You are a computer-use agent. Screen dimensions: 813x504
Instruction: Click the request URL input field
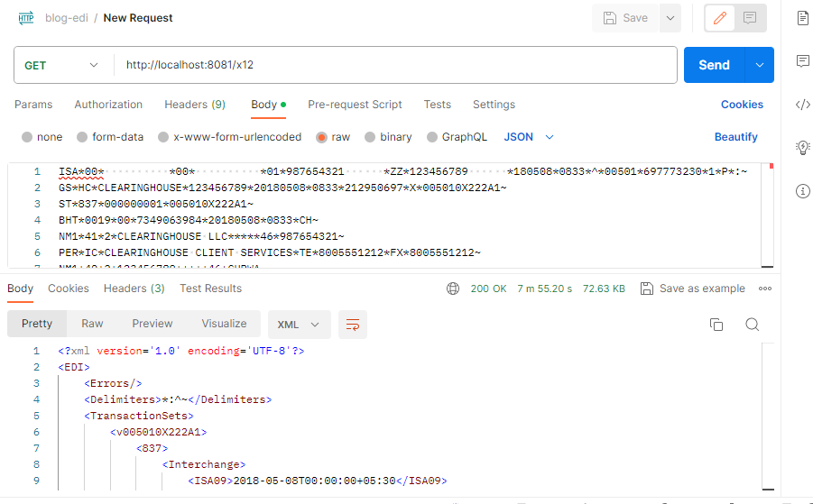point(395,65)
